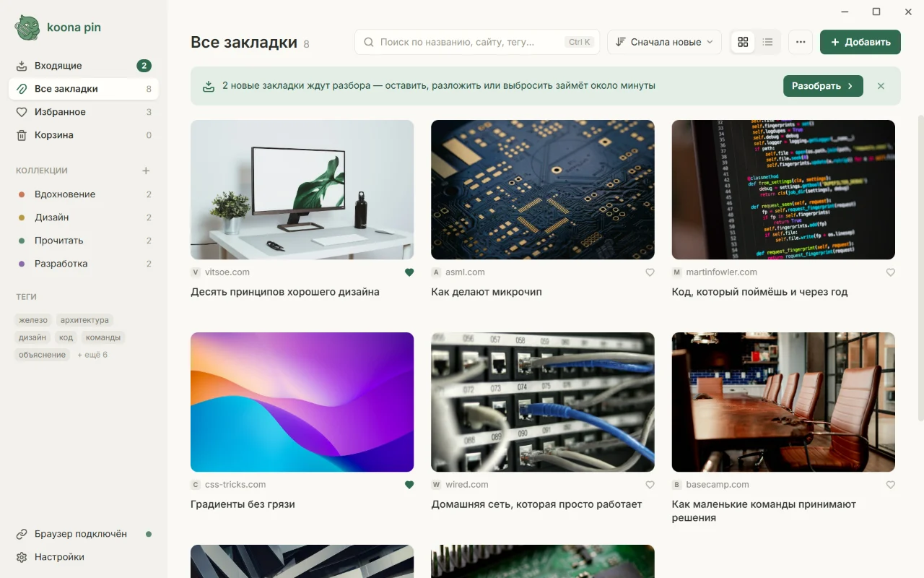Click title Градиенты без грязи

243,504
